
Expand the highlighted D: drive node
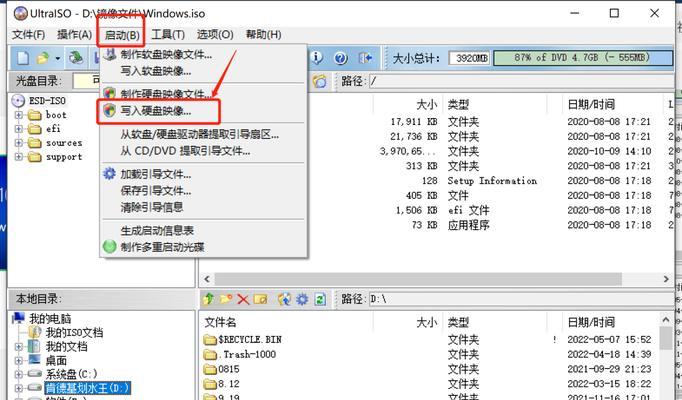(19, 388)
